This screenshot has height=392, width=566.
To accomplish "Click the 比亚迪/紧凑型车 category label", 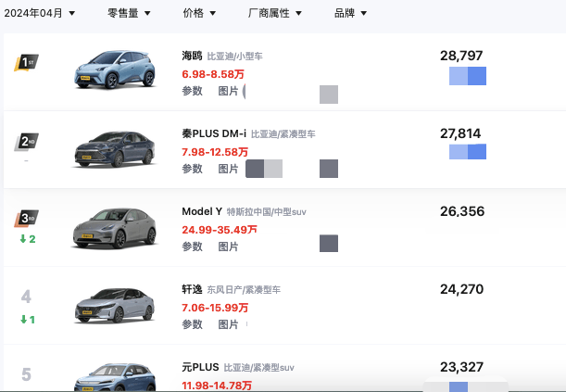I will (283, 134).
